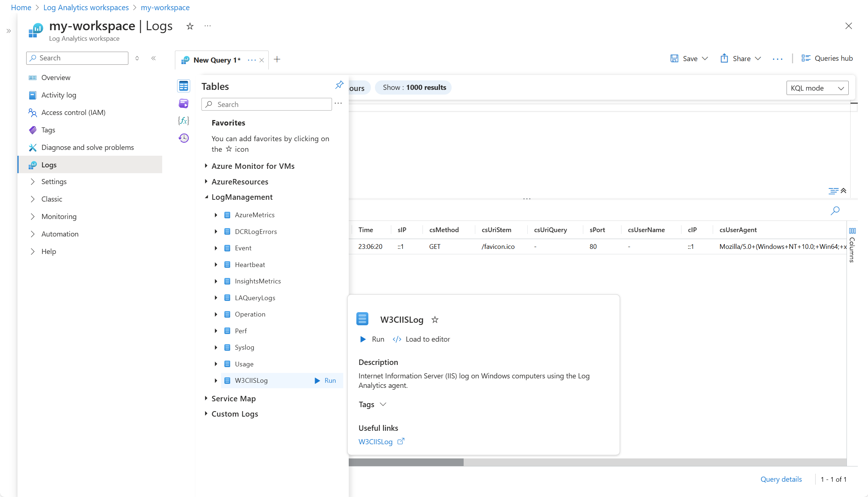This screenshot has height=497, width=868.
Task: Click Load to editor button
Action: coord(421,339)
